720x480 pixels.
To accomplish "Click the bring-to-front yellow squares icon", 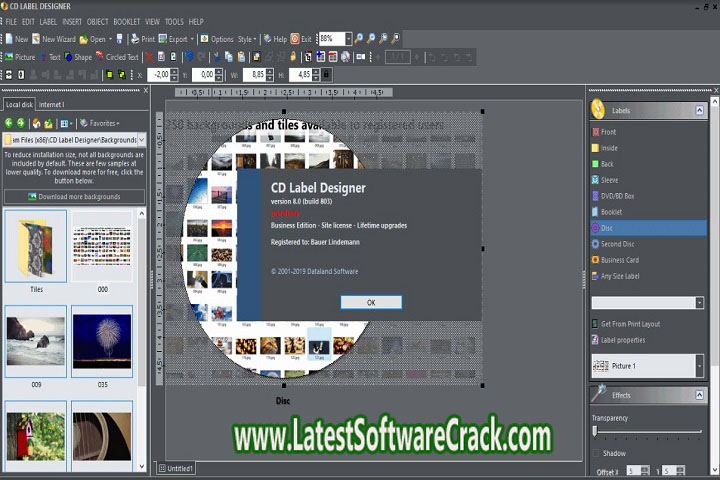I will click(109, 74).
